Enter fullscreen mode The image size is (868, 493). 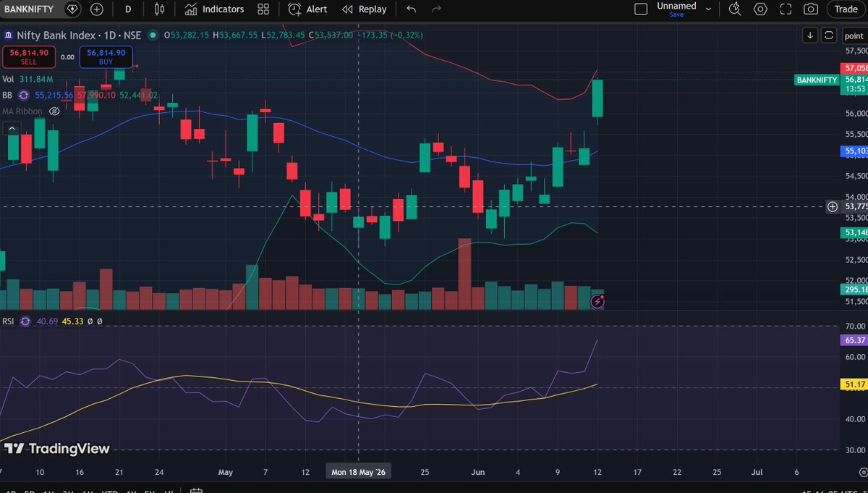pos(786,9)
